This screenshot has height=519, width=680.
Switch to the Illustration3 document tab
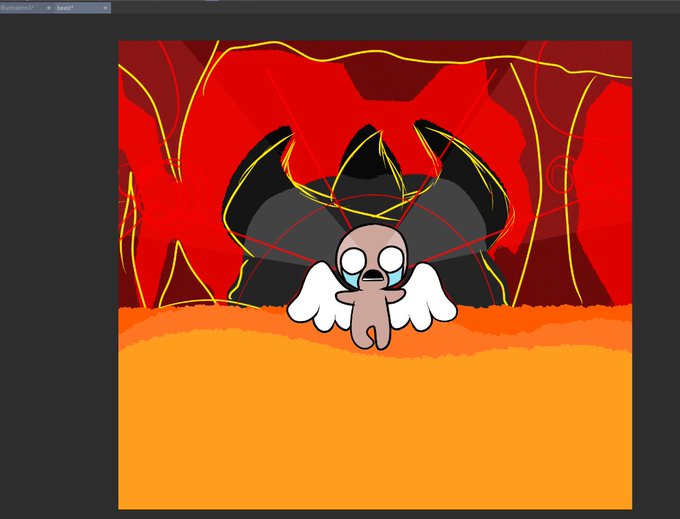[17, 8]
